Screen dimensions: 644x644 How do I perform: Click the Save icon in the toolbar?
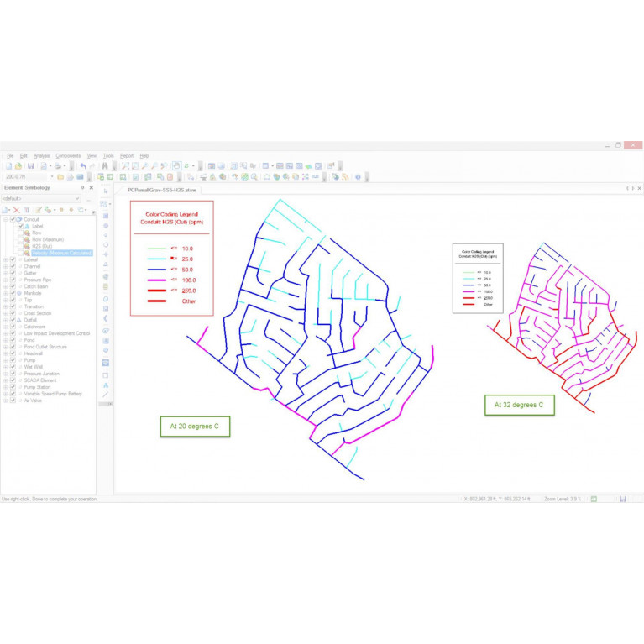coord(31,166)
